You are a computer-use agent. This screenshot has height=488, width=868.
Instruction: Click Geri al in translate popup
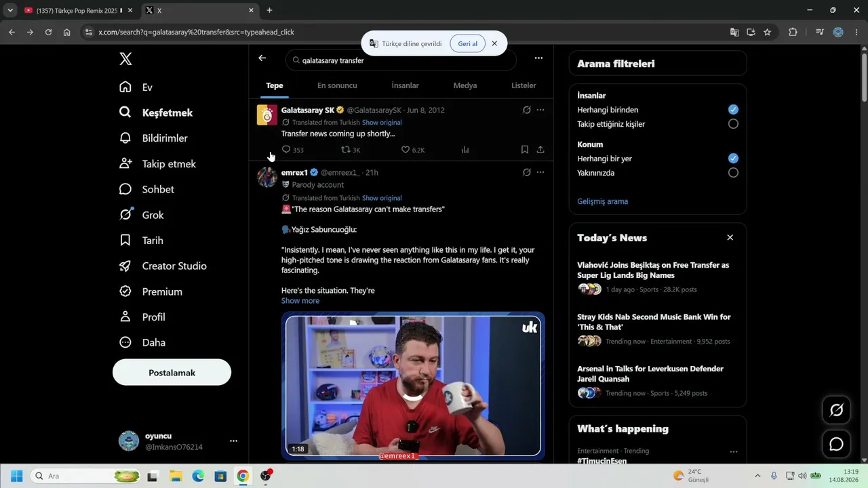click(x=467, y=43)
